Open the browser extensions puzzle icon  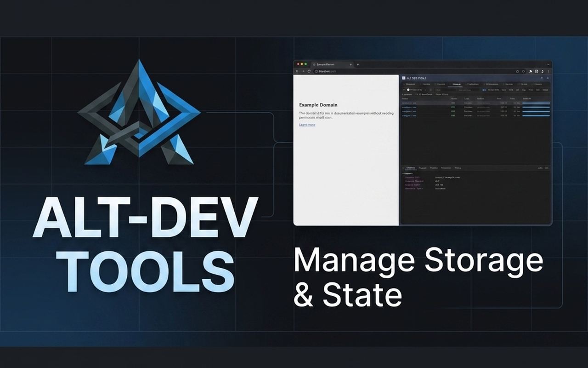coord(531,71)
